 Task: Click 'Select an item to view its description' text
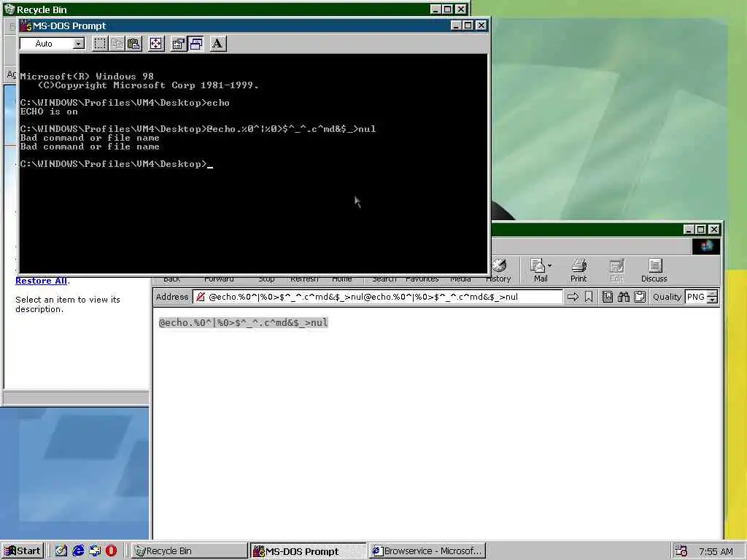(x=68, y=304)
